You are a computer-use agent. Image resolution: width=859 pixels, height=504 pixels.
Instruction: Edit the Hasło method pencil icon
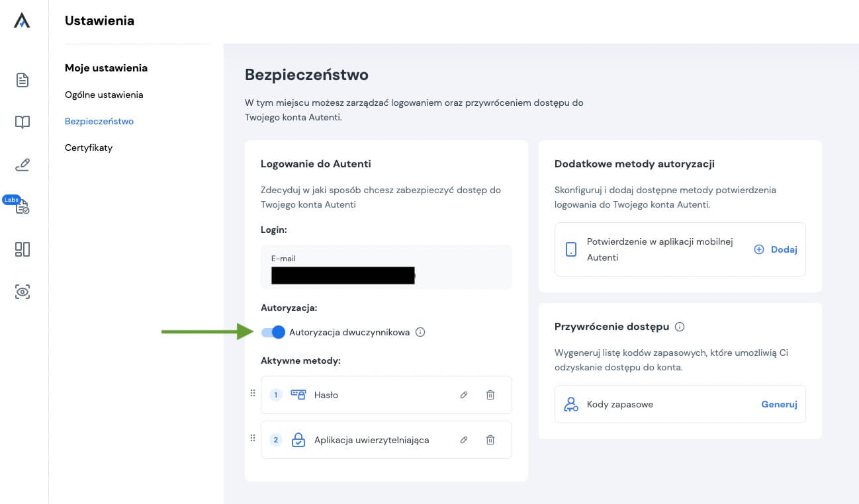pyautogui.click(x=464, y=395)
